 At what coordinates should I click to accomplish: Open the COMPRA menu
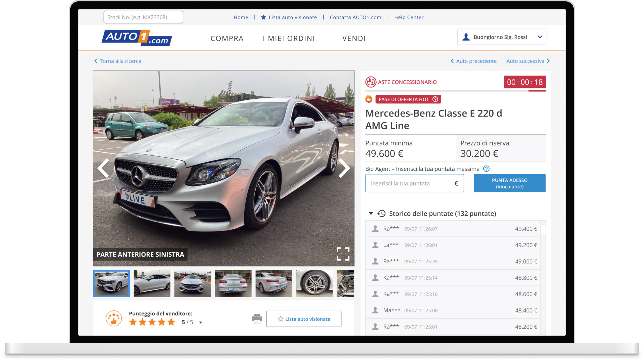[227, 38]
